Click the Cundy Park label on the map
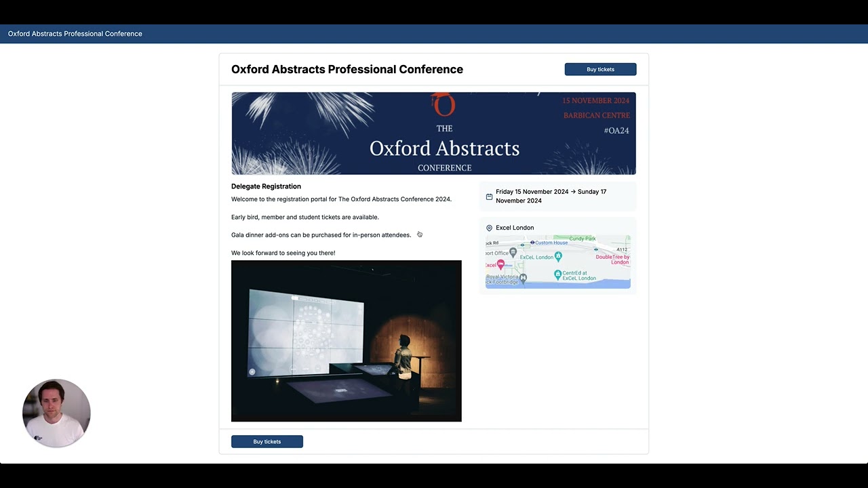Viewport: 868px width, 488px height. pyautogui.click(x=583, y=239)
